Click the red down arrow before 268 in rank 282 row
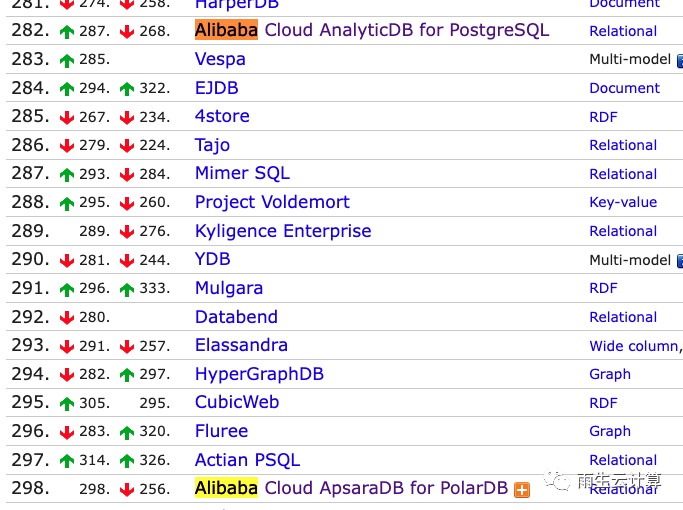The width and height of the screenshot is (683, 510). click(x=127, y=32)
